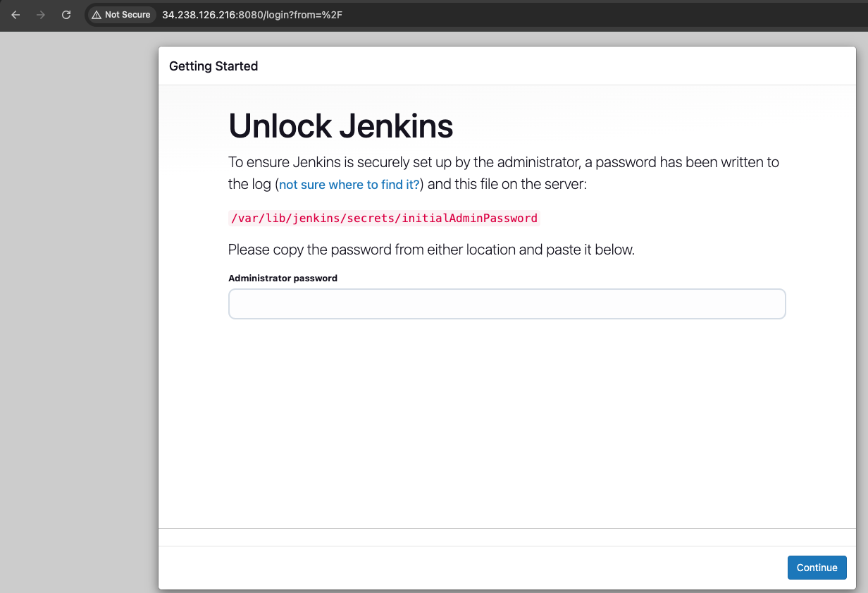Click the 'Unlock Jenkins' heading
The image size is (868, 593).
coord(340,126)
